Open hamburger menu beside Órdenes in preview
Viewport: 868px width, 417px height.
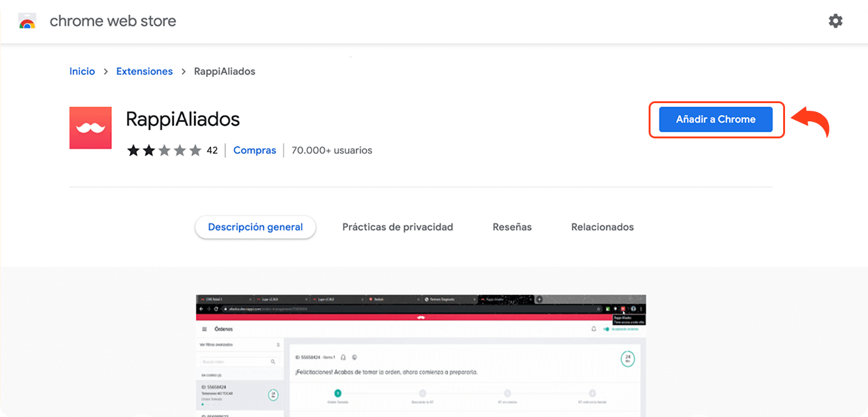click(204, 329)
